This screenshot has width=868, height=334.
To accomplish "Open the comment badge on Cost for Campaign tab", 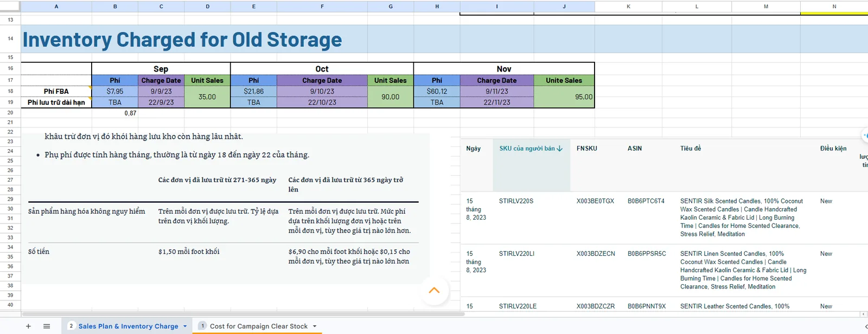I will click(202, 326).
